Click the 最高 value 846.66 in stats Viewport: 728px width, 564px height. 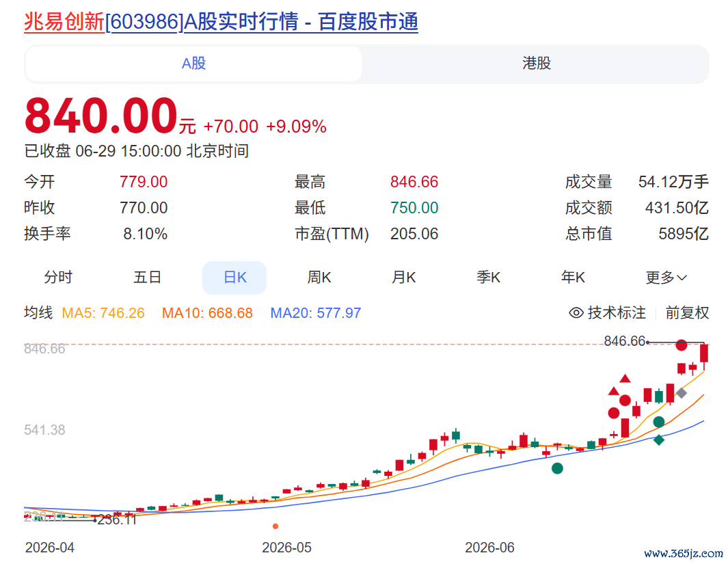tap(414, 182)
